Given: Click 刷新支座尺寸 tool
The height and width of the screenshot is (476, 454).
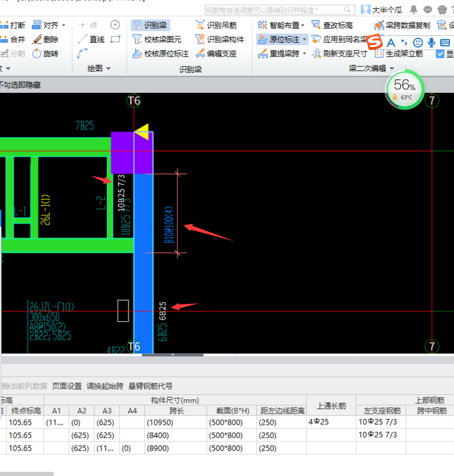Looking at the screenshot, I should coord(339,54).
